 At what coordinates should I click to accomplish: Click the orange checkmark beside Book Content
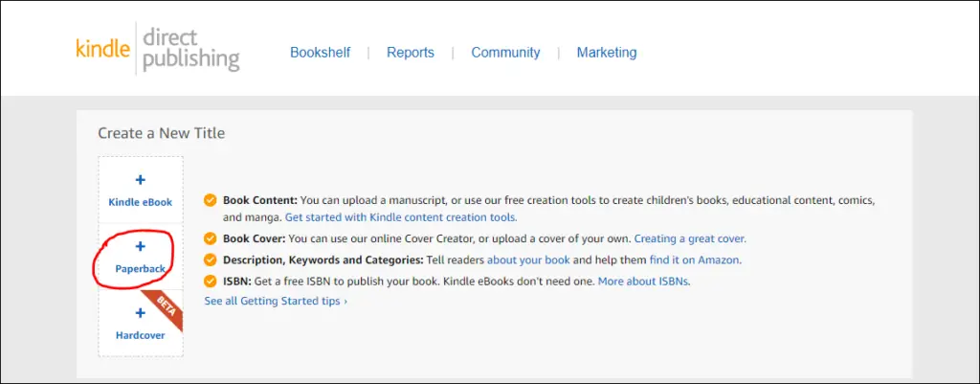(211, 201)
